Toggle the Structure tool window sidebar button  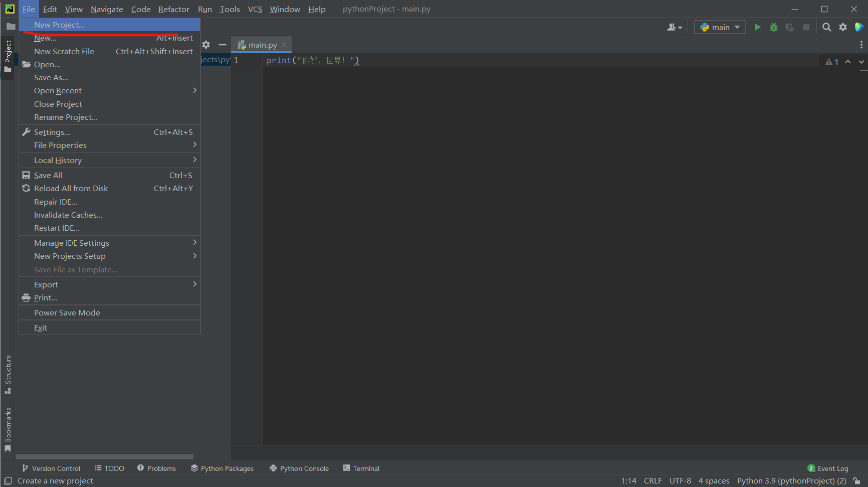8,374
